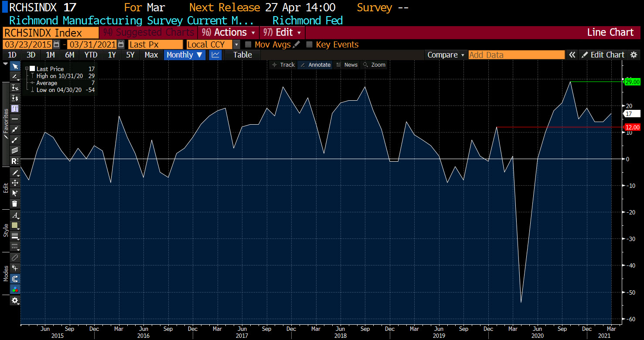This screenshot has height=340, width=644.
Task: Enable the Mov Avgs checkbox
Action: click(248, 44)
